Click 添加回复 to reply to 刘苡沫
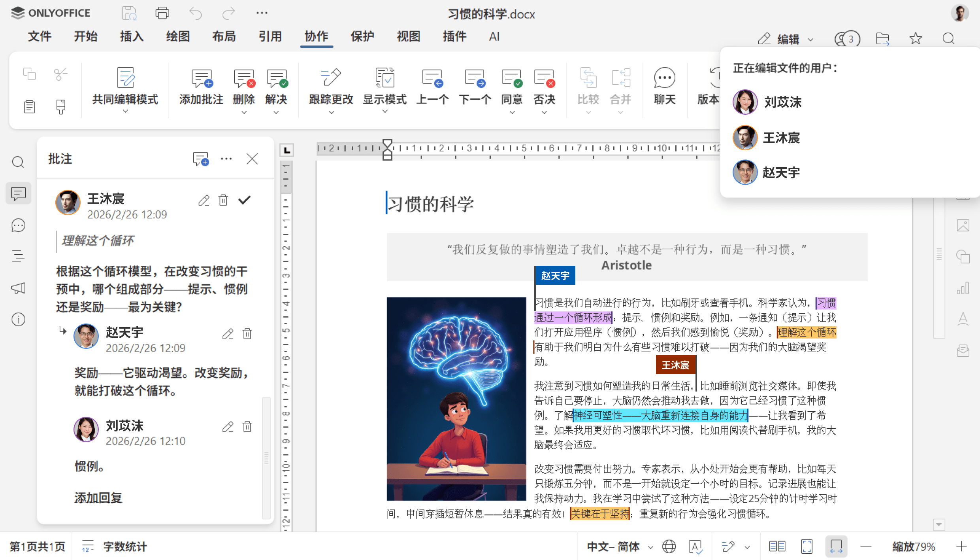The width and height of the screenshot is (980, 560). 98,498
